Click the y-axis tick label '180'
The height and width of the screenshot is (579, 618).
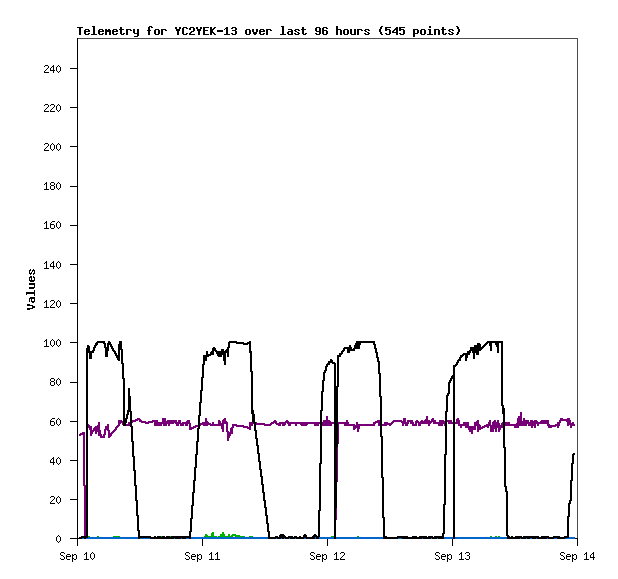pyautogui.click(x=52, y=186)
